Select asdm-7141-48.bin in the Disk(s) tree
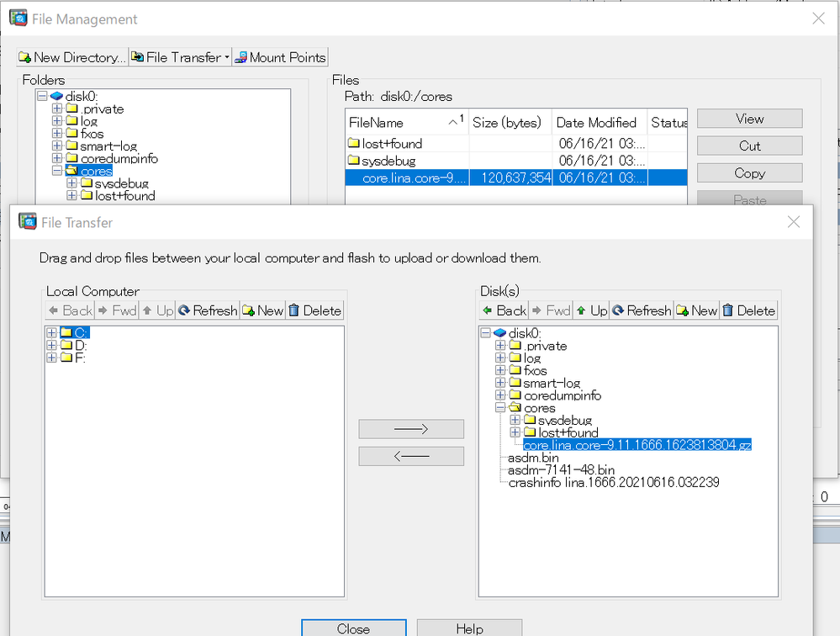 point(561,470)
